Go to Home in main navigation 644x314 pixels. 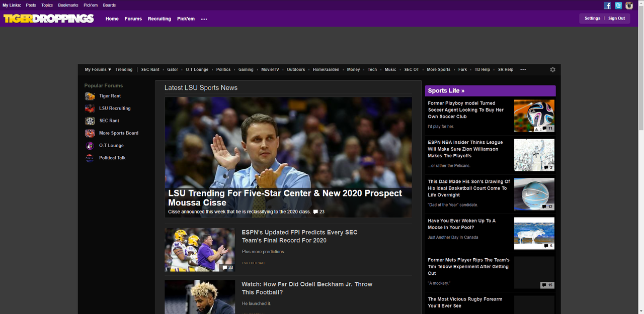(x=112, y=19)
